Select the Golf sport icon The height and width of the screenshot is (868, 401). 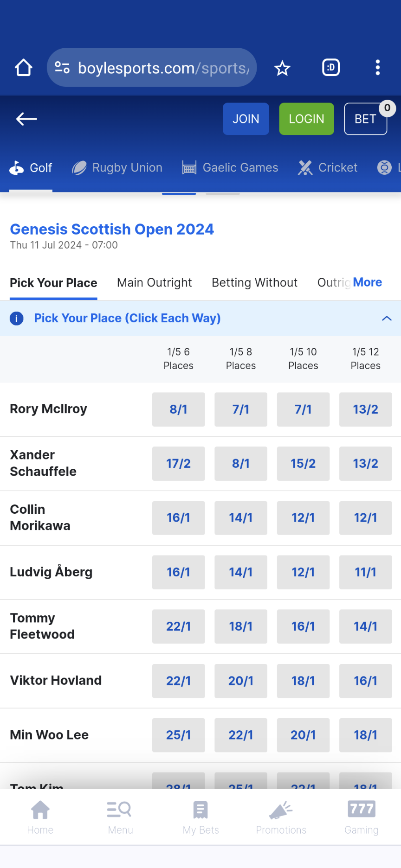16,168
